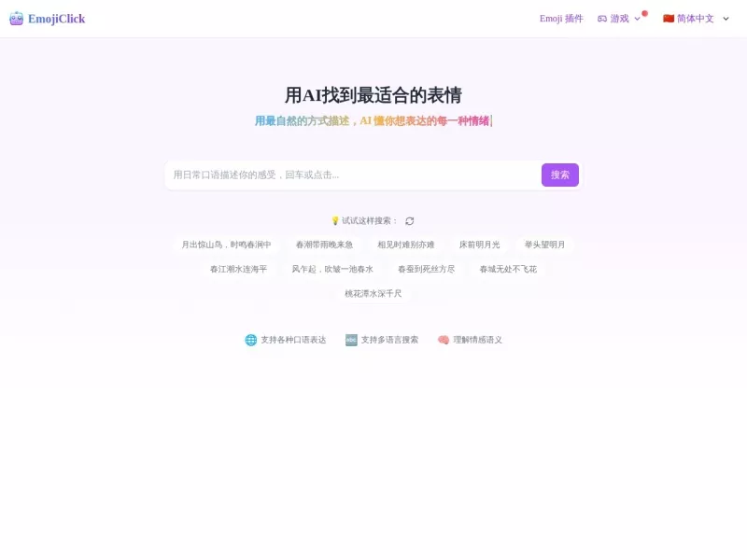Select suggestion 春江潮水连海平
The width and height of the screenshot is (747, 560).
239,269
